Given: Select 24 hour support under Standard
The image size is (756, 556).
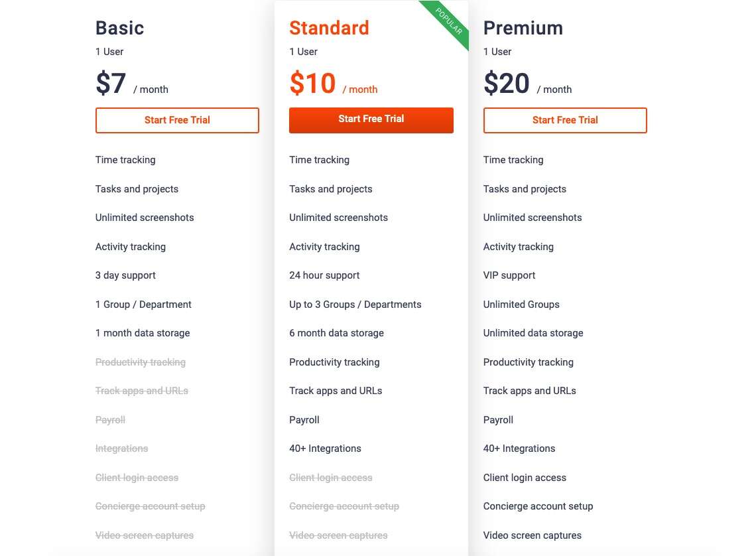Looking at the screenshot, I should click(324, 275).
